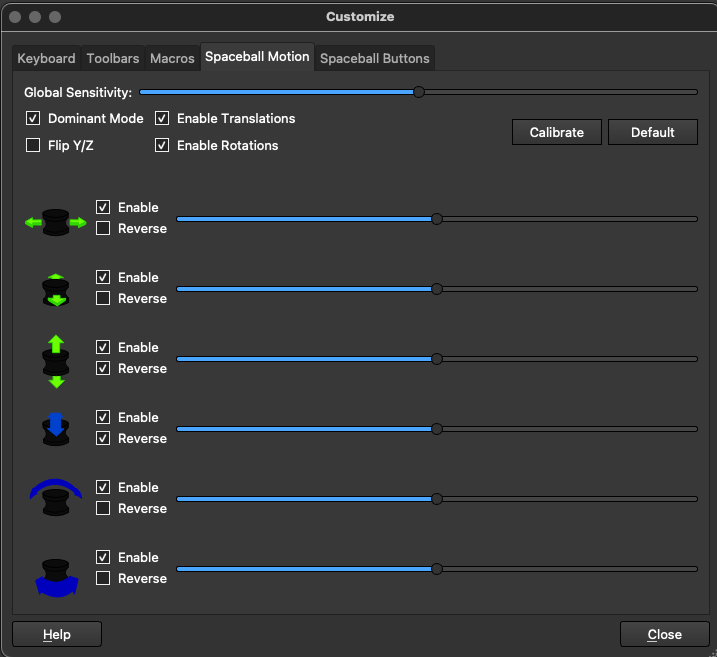Toggle Enable for left-right pan axis

[103, 207]
